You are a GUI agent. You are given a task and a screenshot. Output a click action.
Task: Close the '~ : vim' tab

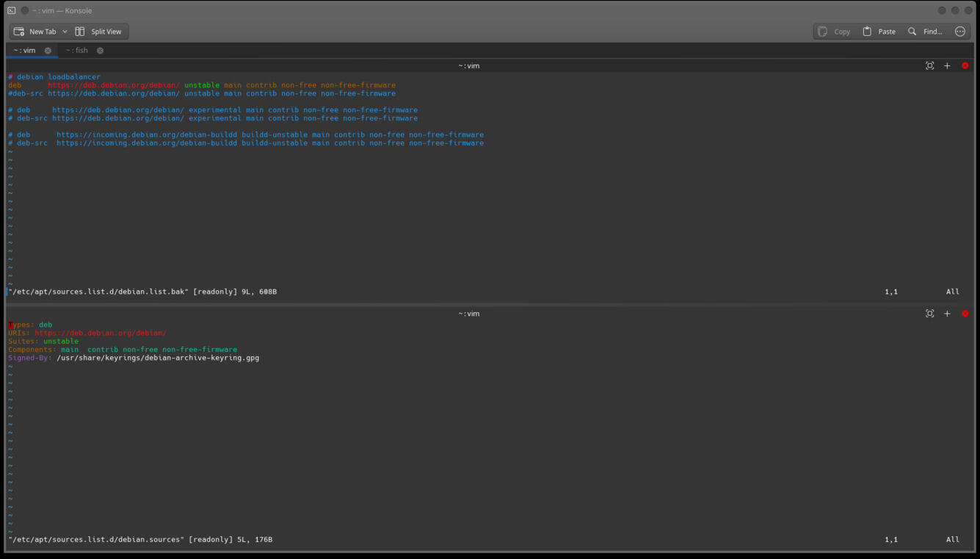click(48, 51)
